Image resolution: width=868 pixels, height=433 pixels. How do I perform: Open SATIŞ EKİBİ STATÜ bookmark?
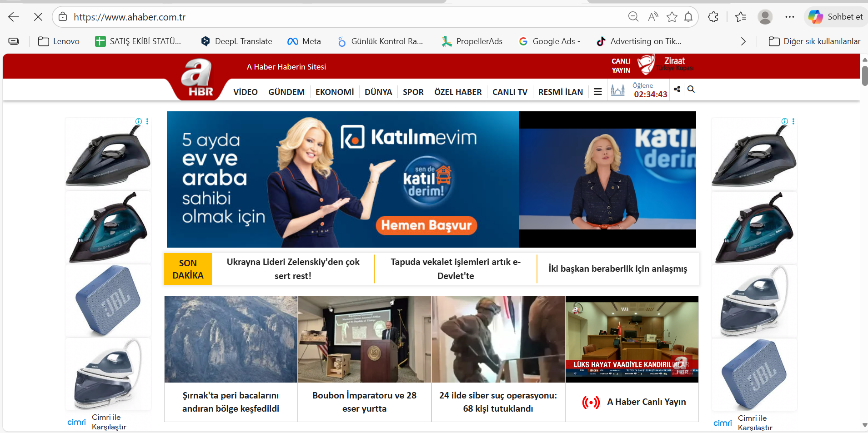138,41
